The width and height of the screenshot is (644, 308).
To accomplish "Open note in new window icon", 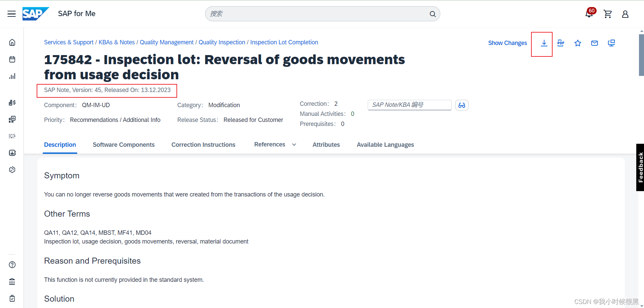I will [x=611, y=43].
